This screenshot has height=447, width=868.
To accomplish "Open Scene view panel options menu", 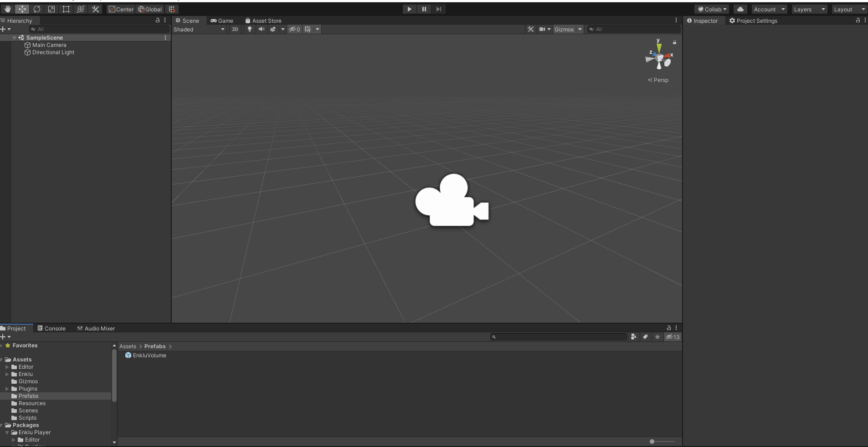I will pos(676,20).
